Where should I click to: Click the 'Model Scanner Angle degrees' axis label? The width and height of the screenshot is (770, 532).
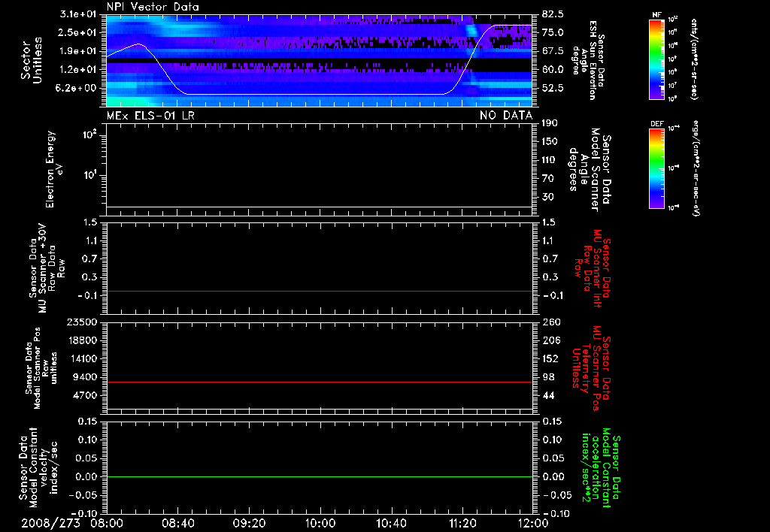pyautogui.click(x=590, y=169)
